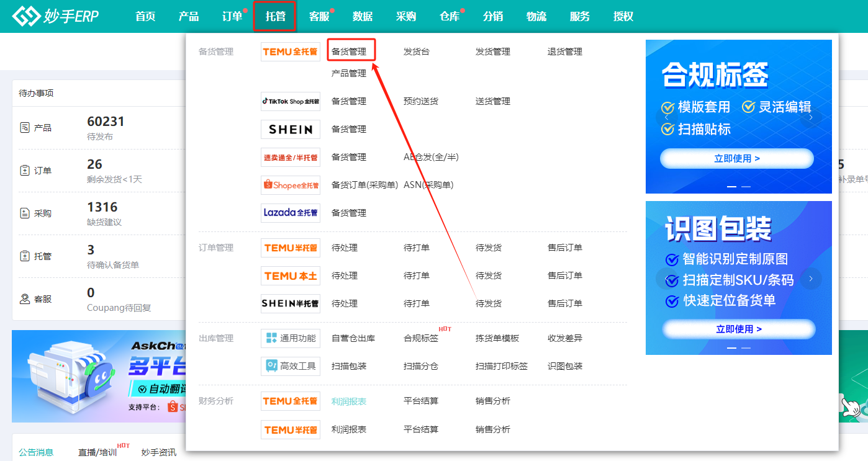
Task: Open 扫描打印标签
Action: pyautogui.click(x=502, y=366)
